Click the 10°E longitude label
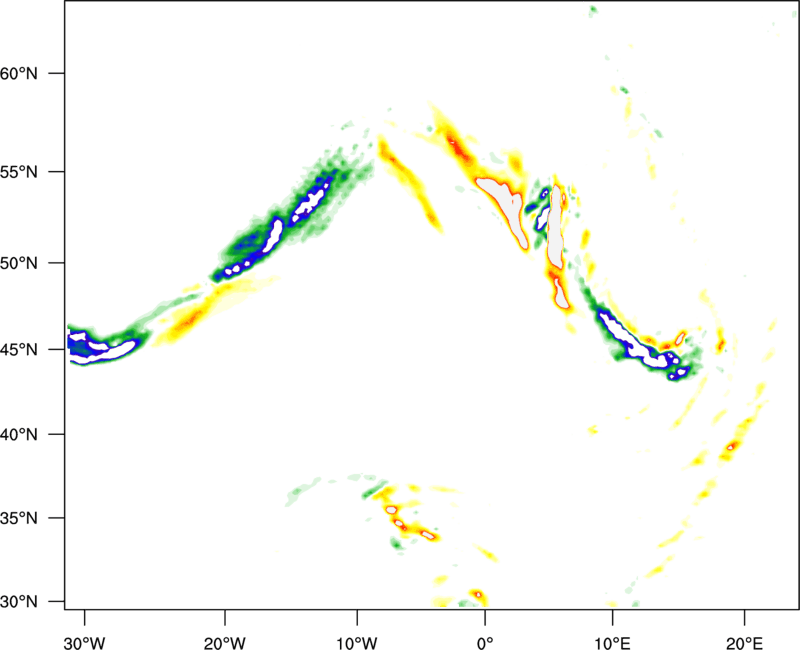The width and height of the screenshot is (800, 650). tap(612, 643)
